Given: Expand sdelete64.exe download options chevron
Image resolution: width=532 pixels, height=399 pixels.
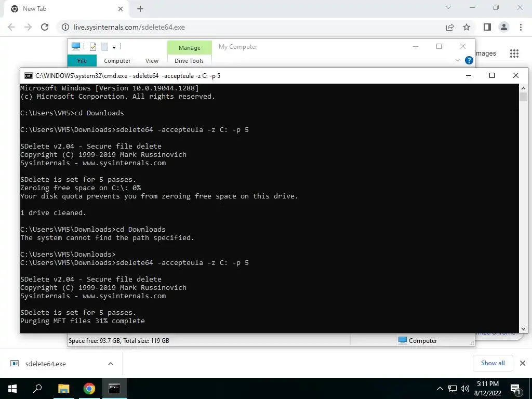Looking at the screenshot, I should 110,364.
